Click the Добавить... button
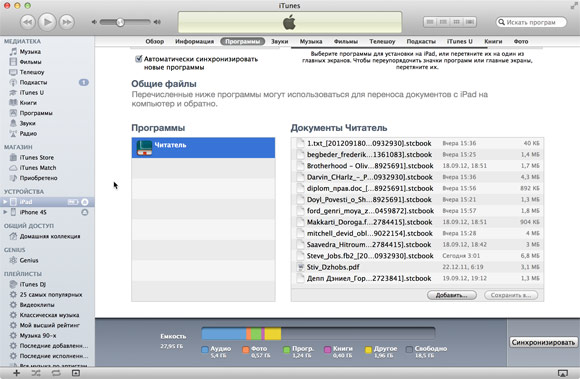The height and width of the screenshot is (379, 580). coord(452,295)
